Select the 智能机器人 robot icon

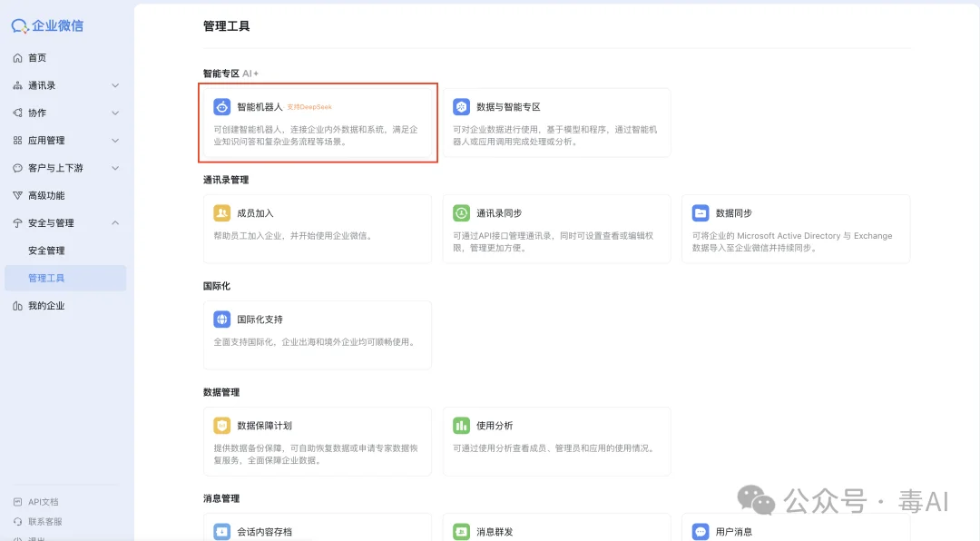click(x=222, y=106)
